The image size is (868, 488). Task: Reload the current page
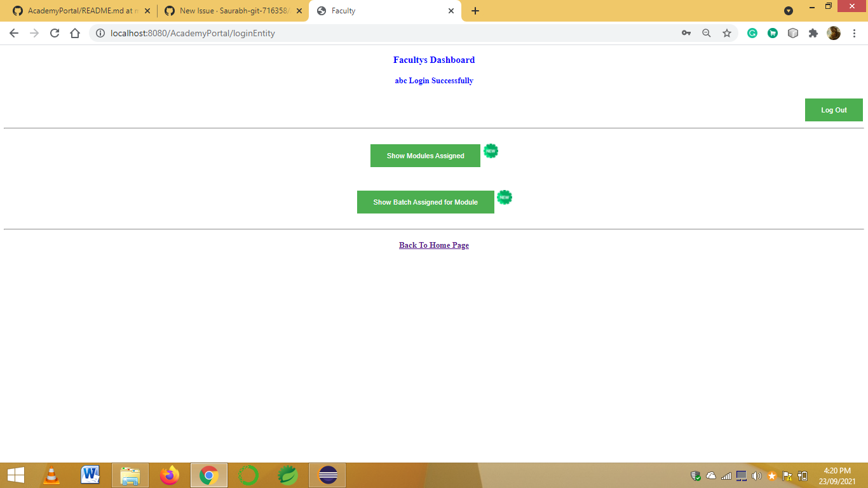55,33
